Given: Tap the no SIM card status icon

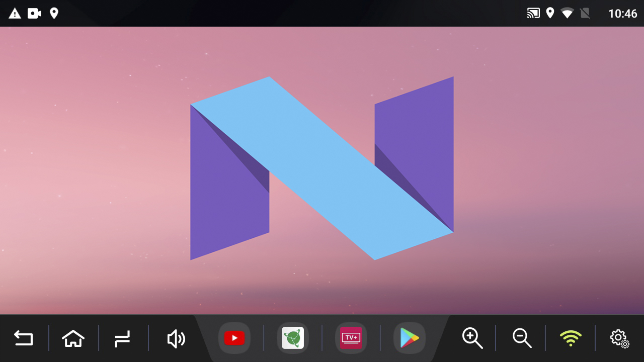Looking at the screenshot, I should click(585, 14).
